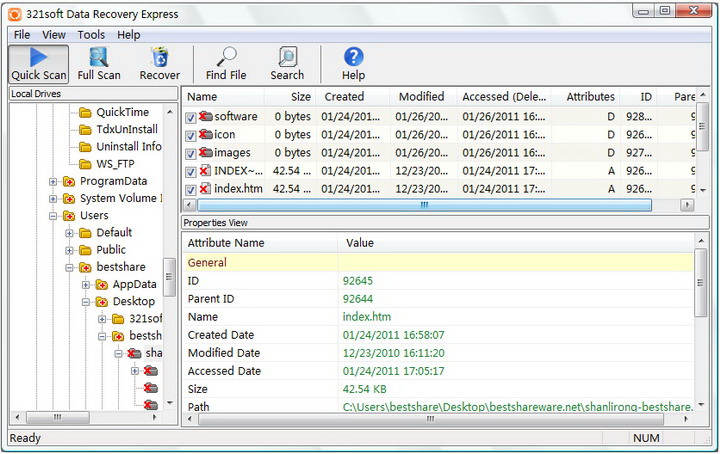Viewport: 720px width, 454px height.
Task: Expand the ProgramData tree node
Action: pyautogui.click(x=53, y=181)
